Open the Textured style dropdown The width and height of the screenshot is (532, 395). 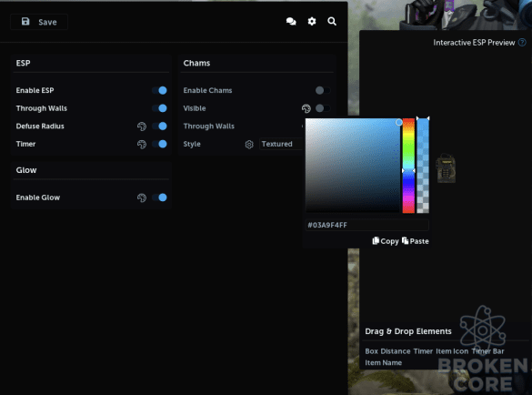coord(281,144)
